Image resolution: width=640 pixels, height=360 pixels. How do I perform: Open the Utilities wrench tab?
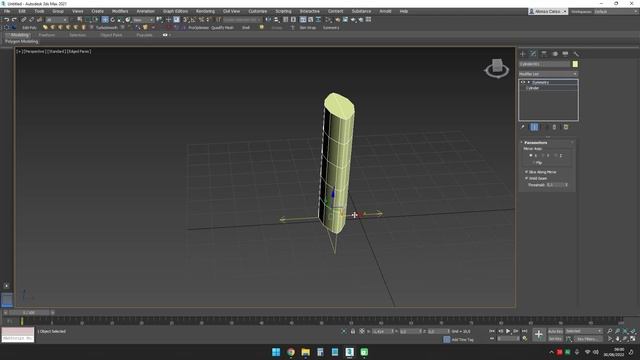pos(576,53)
